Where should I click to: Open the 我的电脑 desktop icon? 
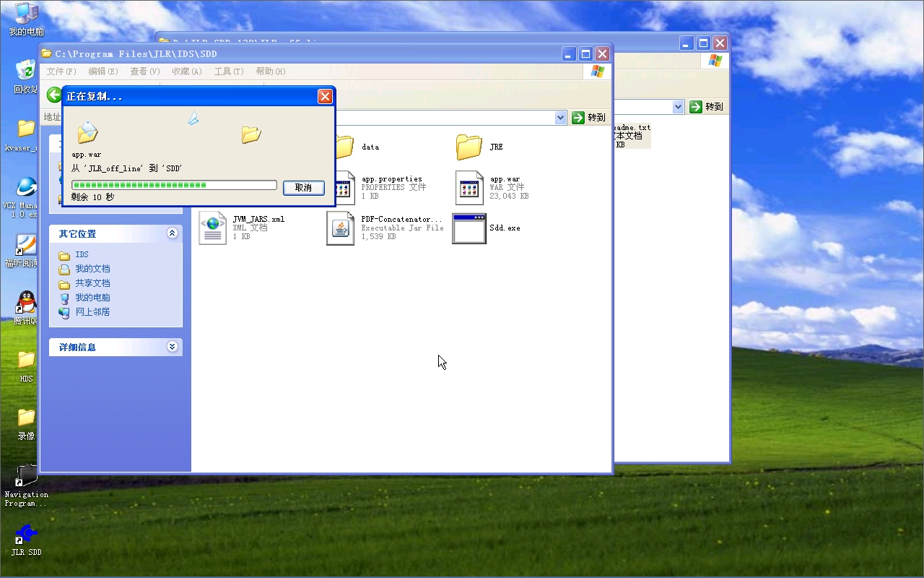[x=26, y=19]
